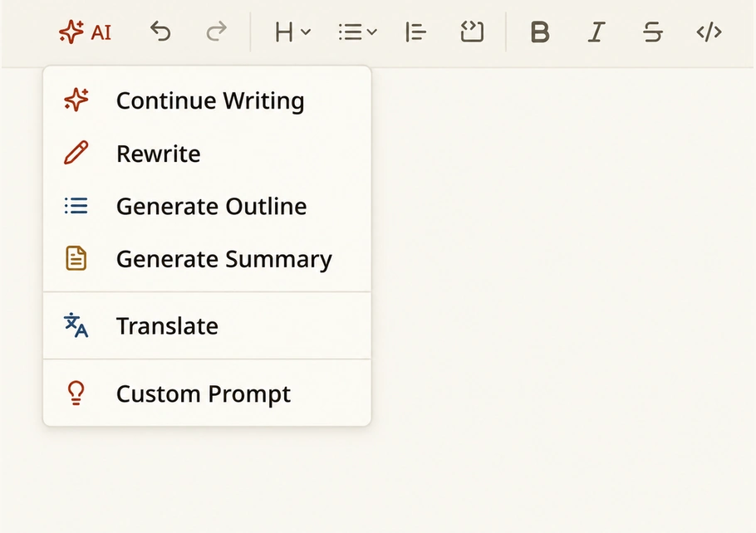Toggle inline code formatting
The height and width of the screenshot is (533, 756).
pos(709,32)
